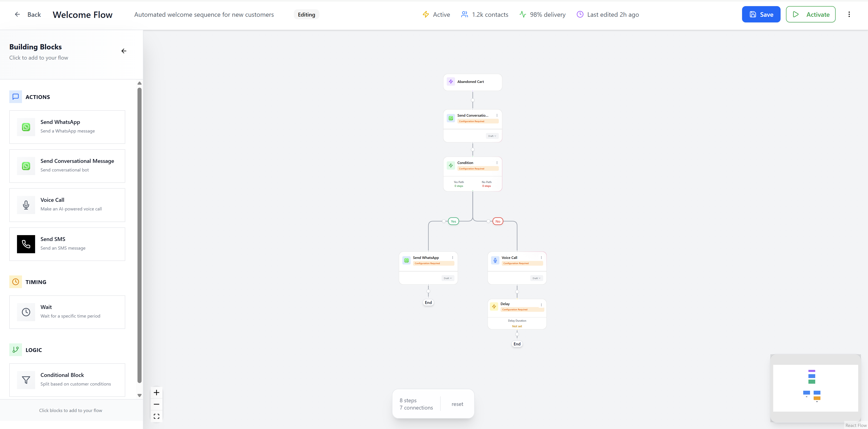Click the zoom out minus control

156,404
